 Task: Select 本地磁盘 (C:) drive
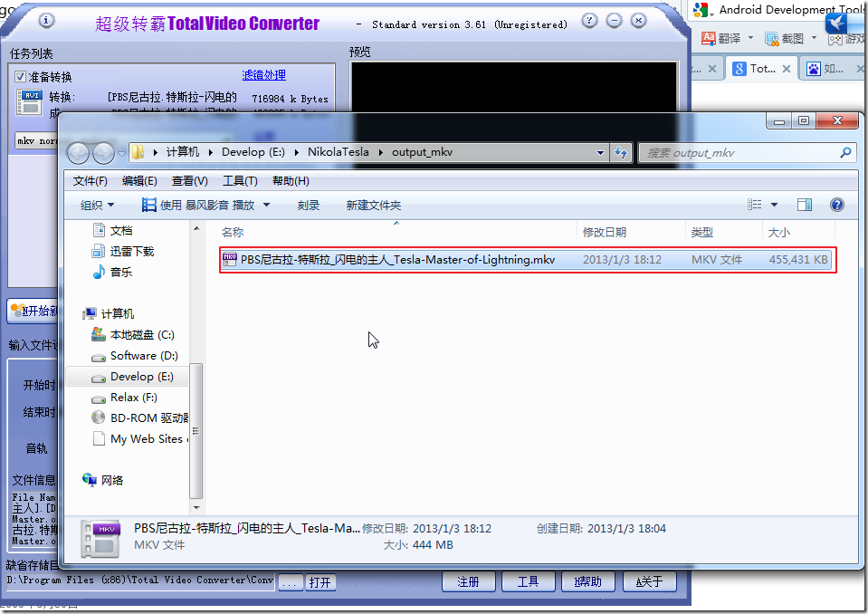[x=133, y=335]
